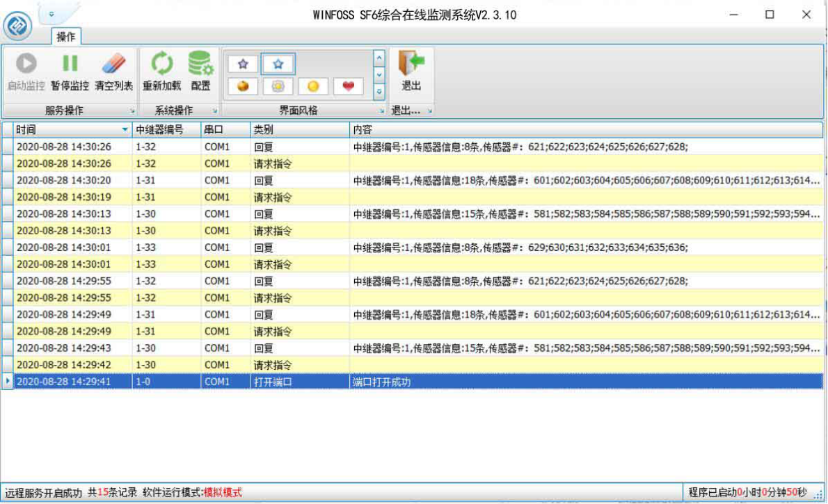Screen dimensions: 828x504
Task: Click the 共15条记录 record count status
Action: (x=112, y=492)
